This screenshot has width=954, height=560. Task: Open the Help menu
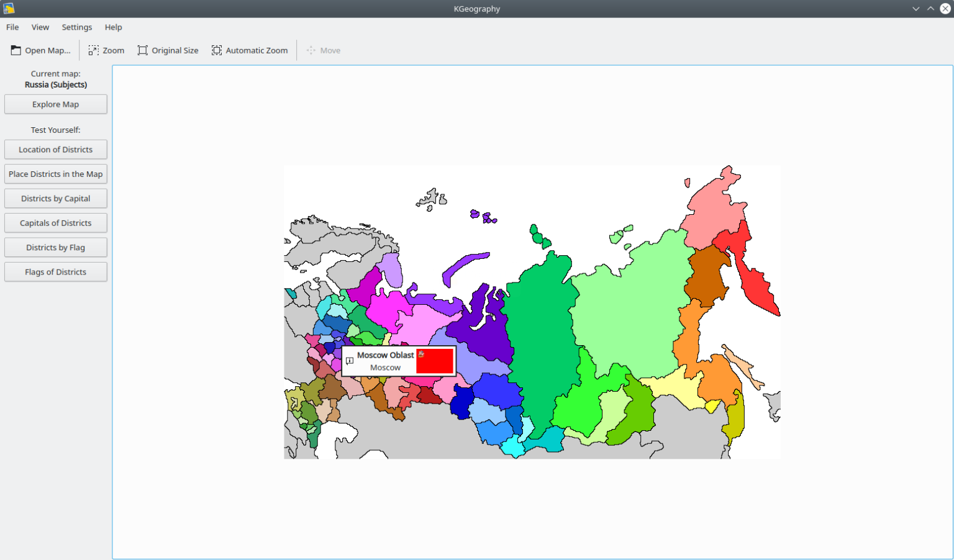[113, 27]
